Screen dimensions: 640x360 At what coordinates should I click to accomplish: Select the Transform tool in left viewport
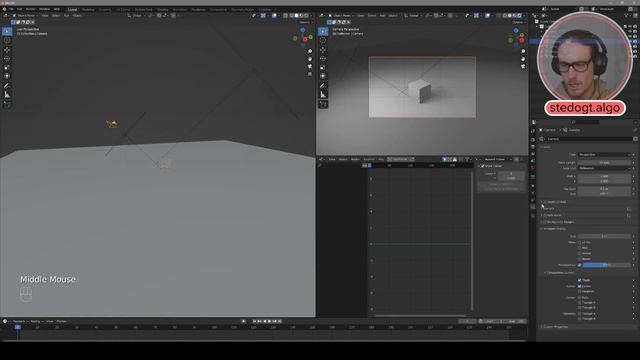(x=7, y=76)
